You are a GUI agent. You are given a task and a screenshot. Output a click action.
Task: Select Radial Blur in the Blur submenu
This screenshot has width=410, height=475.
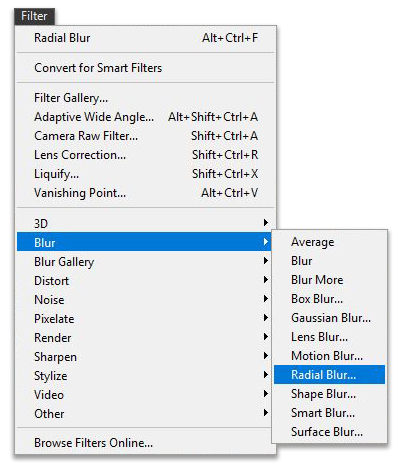[329, 375]
